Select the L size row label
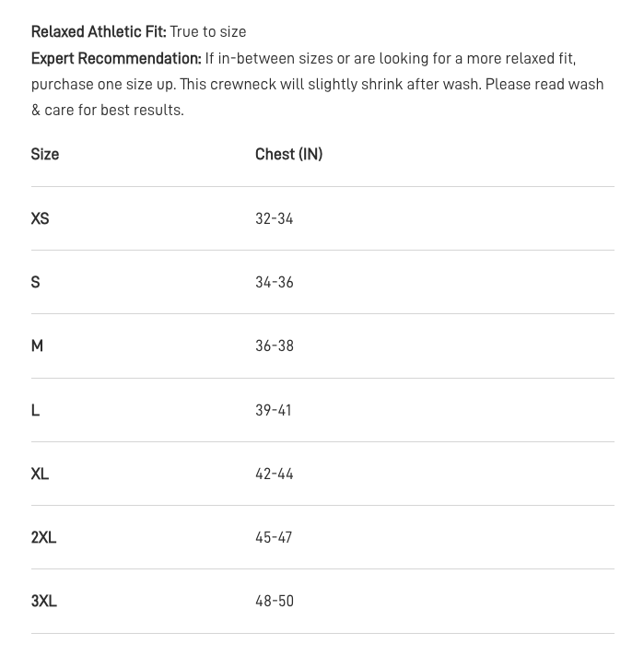This screenshot has width=644, height=656. coord(35,410)
